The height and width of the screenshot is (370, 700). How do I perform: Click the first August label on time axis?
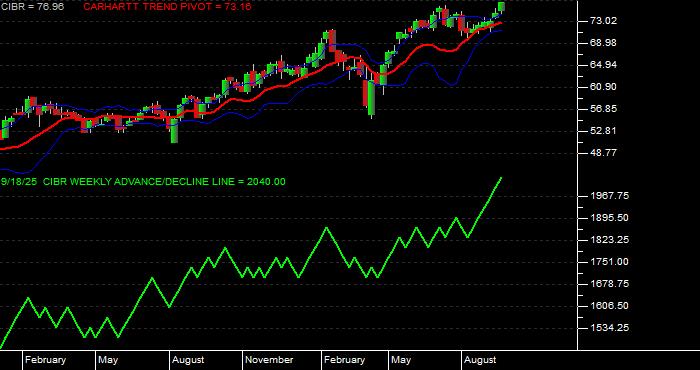tap(188, 360)
